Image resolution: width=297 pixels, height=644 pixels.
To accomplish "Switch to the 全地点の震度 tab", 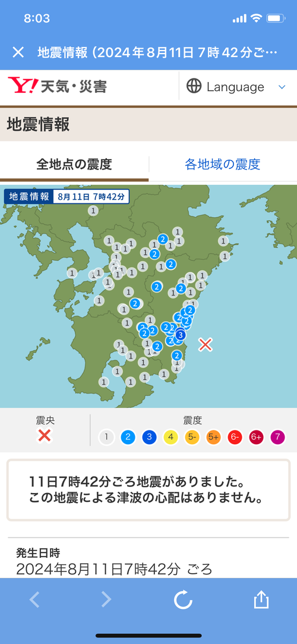I will 74,164.
